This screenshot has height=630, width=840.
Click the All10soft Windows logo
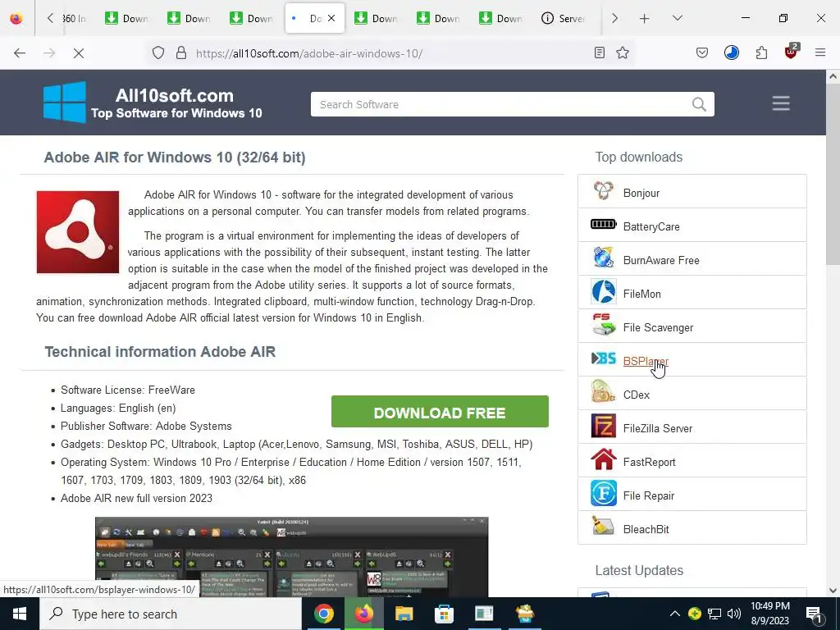tap(65, 102)
